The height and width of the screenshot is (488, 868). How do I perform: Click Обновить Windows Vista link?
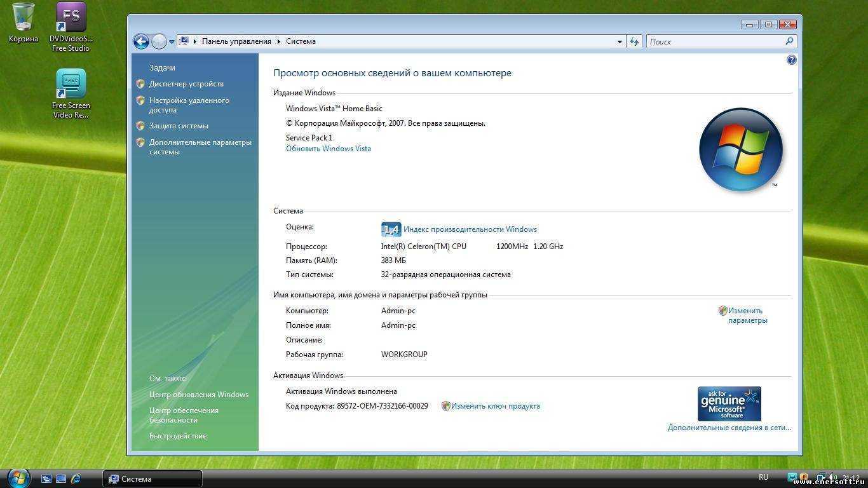tap(329, 149)
